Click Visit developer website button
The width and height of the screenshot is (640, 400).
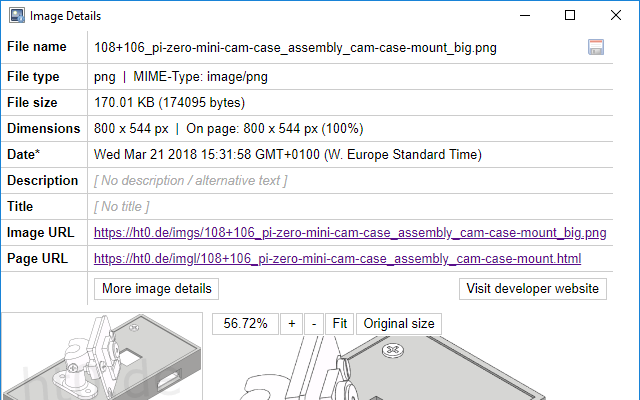[x=533, y=288]
